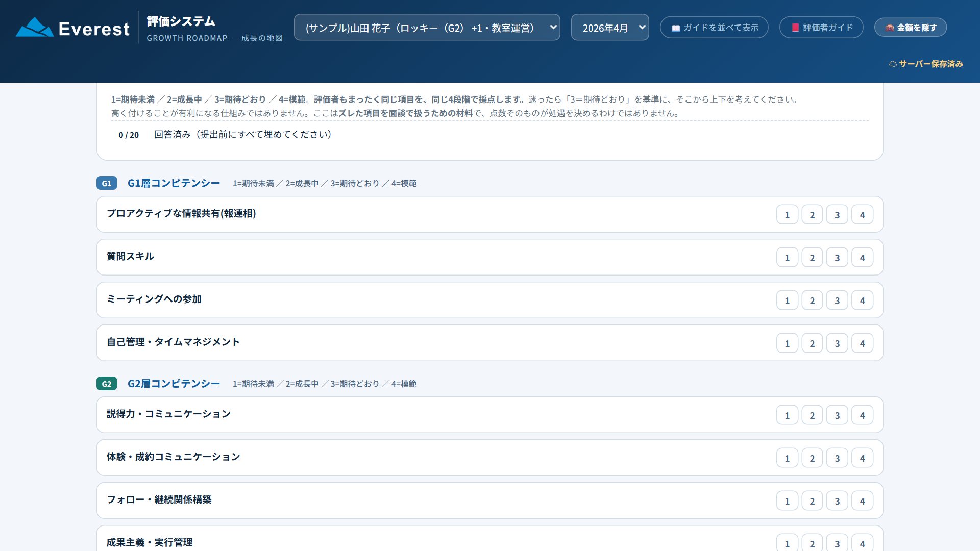
Task: Click the cloud icon beside サーバー保存済み
Action: (x=893, y=64)
